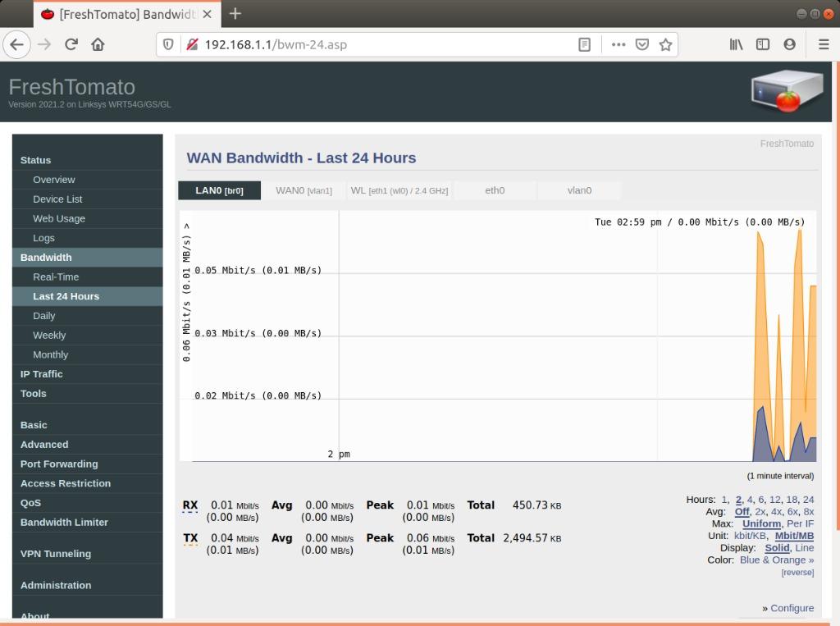Screen dimensions: 840x626
Task: Switch to the WAN0 vlan1 tab
Action: (304, 190)
